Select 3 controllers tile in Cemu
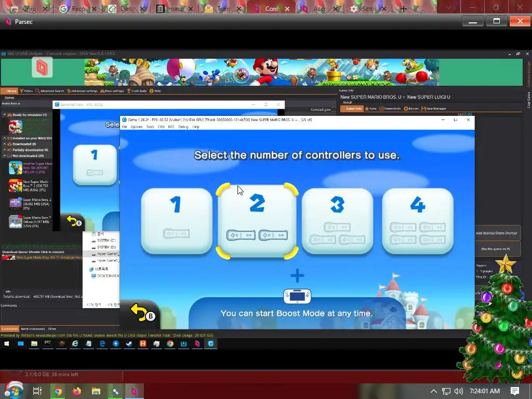The width and height of the screenshot is (532, 399). [337, 220]
